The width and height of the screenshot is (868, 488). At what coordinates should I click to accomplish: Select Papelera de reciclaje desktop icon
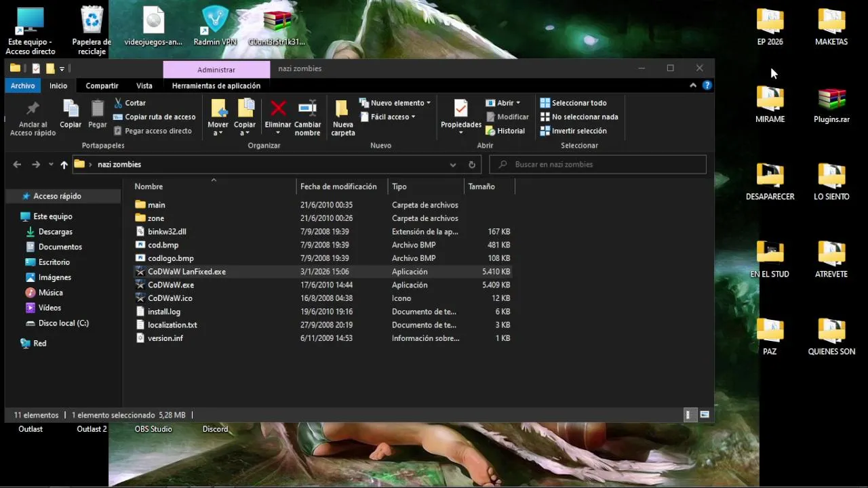pyautogui.click(x=92, y=30)
